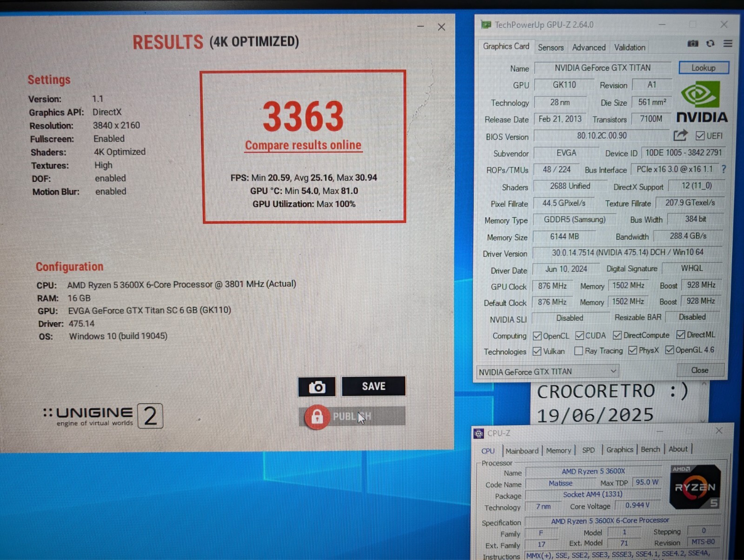744x560 pixels.
Task: Click the Bus Interface question mark
Action: click(724, 169)
